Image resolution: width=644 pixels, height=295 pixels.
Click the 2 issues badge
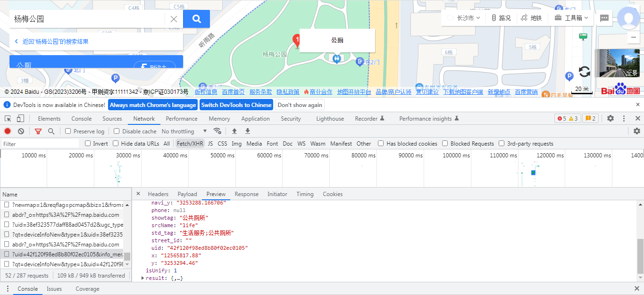click(x=590, y=119)
